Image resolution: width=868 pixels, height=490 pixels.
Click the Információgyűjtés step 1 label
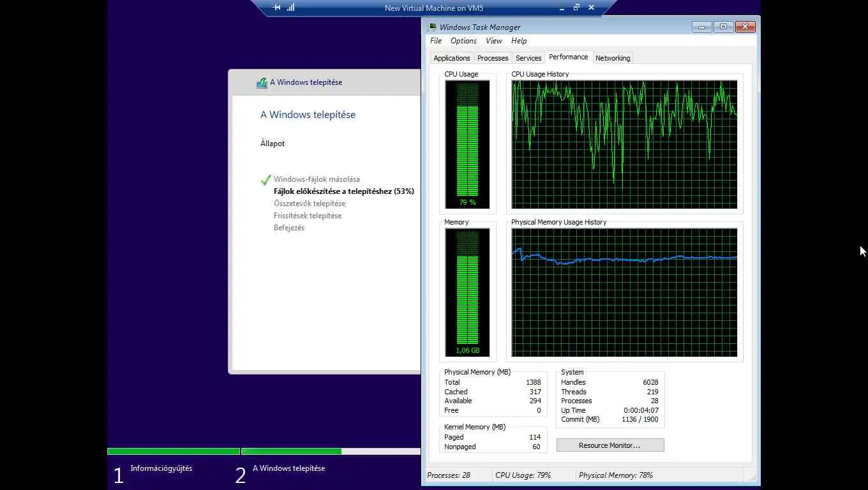(x=161, y=468)
